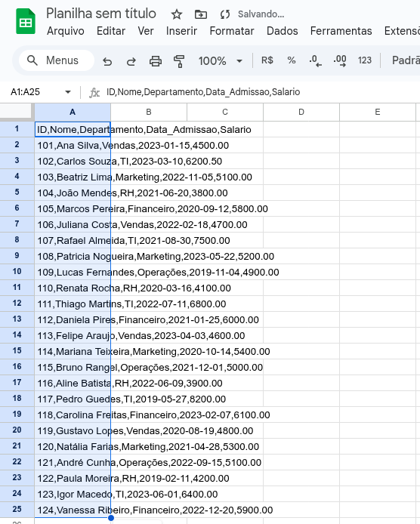This screenshot has width=420, height=524.
Task: Click the cell starting 112,Daniela Pires
Action: [x=73, y=320]
